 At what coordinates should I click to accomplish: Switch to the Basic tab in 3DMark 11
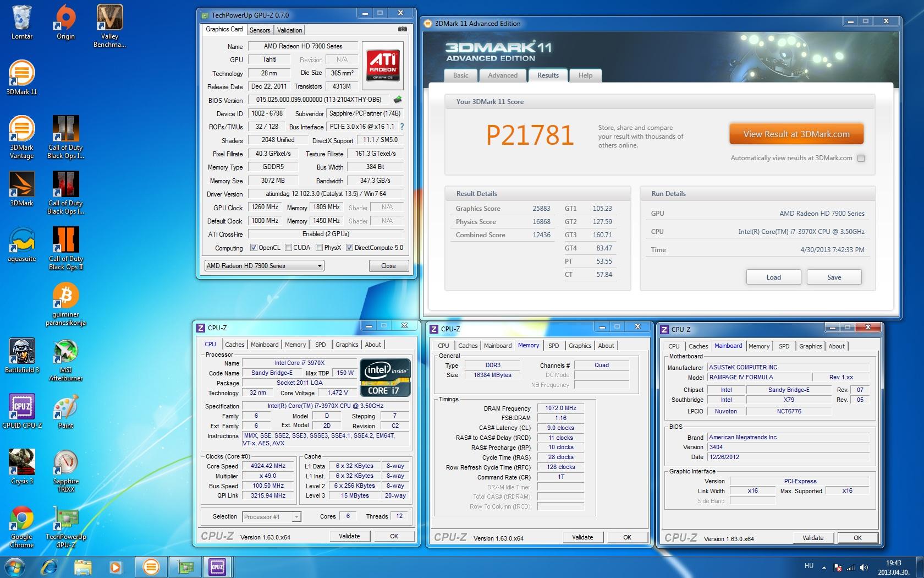(461, 75)
